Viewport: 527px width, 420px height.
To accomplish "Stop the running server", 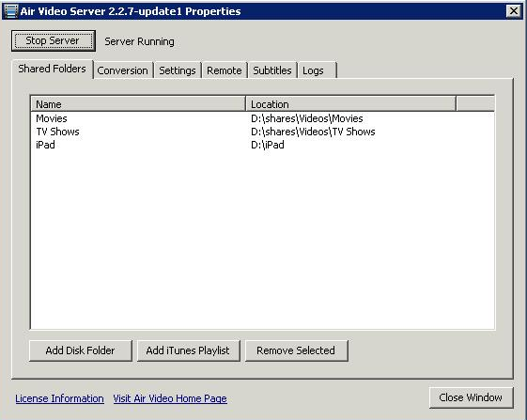I will [x=54, y=40].
